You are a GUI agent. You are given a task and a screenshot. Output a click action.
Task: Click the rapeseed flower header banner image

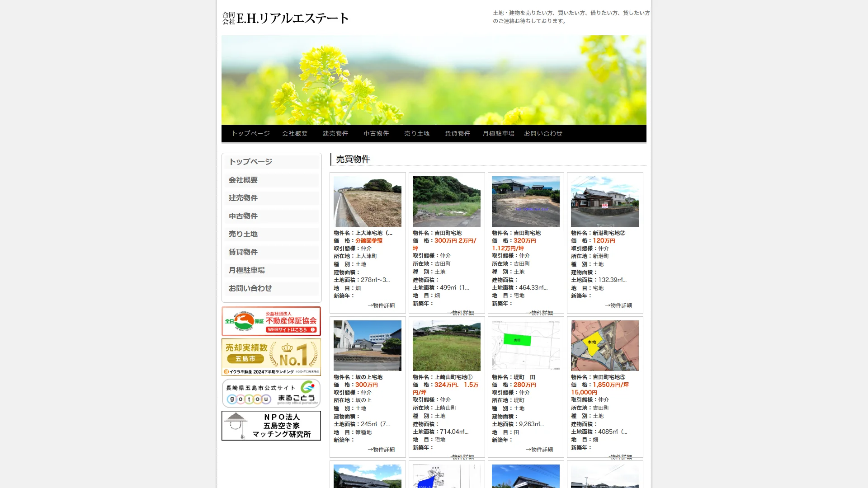pos(434,80)
